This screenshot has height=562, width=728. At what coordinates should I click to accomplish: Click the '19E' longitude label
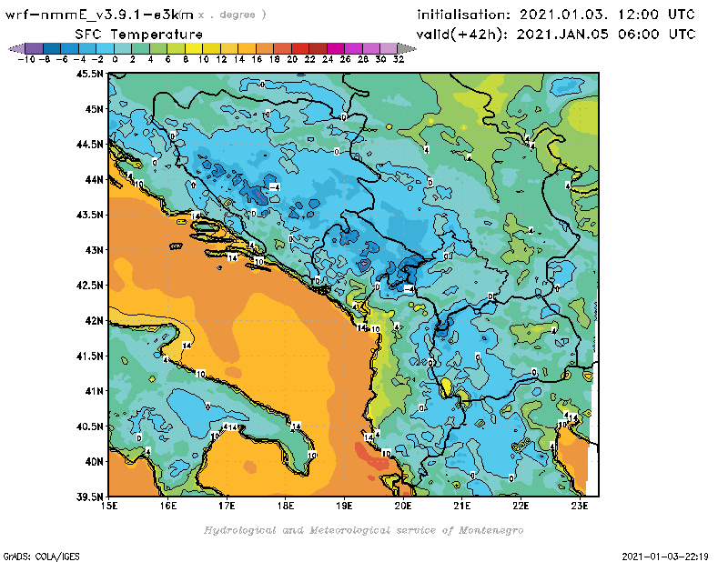pos(344,506)
